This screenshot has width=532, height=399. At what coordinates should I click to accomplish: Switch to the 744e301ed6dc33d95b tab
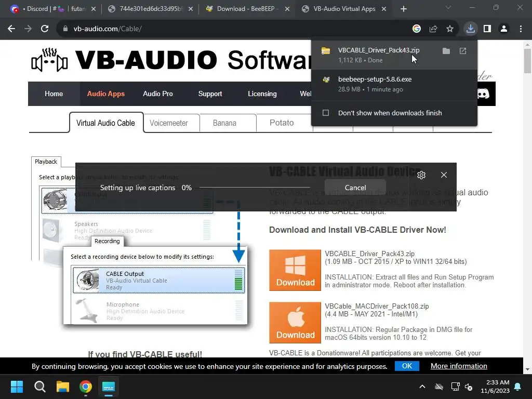coord(151,9)
